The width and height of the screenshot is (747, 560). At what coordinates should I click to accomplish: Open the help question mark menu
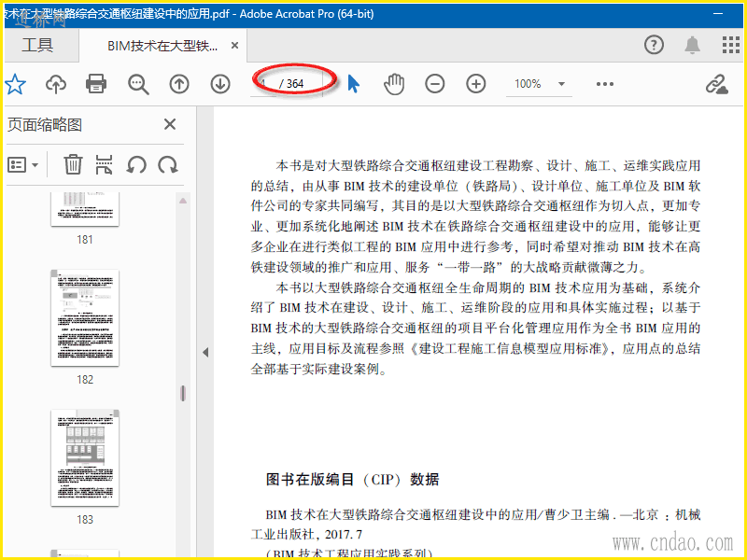(x=654, y=45)
